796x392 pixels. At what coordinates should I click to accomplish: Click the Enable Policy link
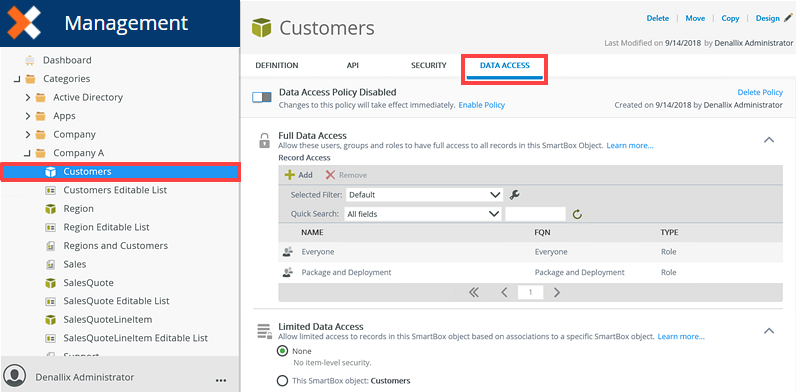(x=482, y=105)
